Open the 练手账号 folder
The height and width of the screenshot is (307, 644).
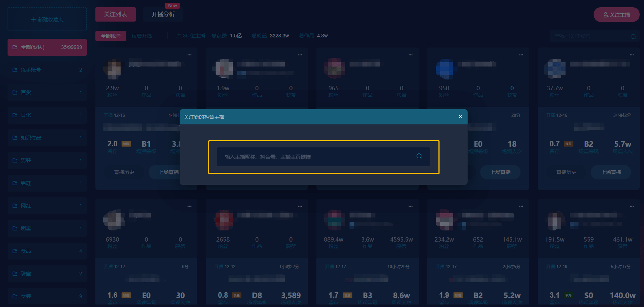(x=47, y=70)
